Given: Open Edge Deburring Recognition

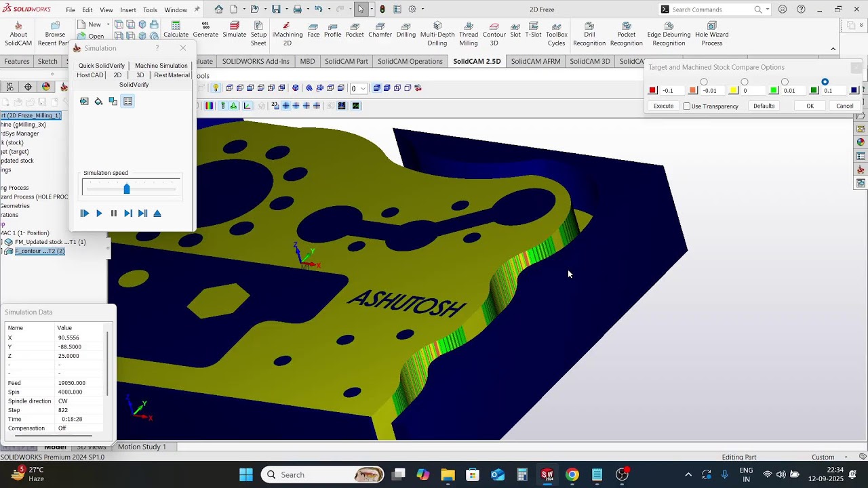Looking at the screenshot, I should tap(669, 34).
